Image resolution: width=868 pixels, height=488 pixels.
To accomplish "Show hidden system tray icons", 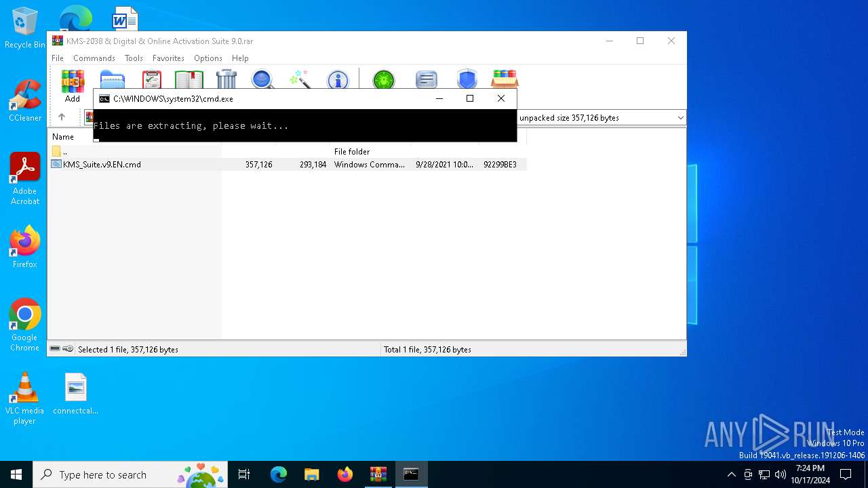I will tap(731, 474).
